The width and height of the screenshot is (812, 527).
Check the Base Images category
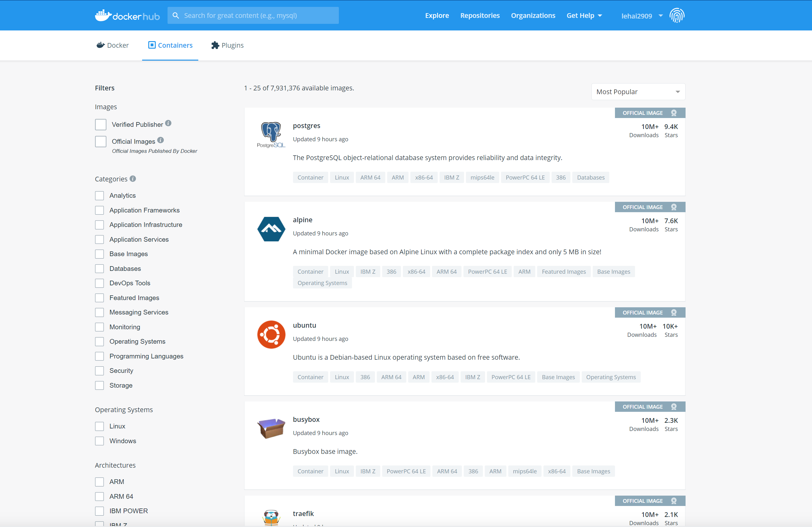point(99,254)
